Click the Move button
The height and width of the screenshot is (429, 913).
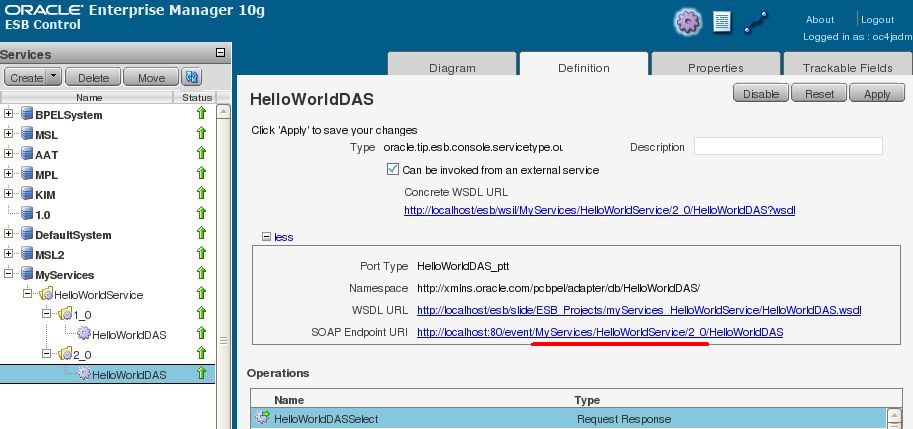click(x=151, y=77)
